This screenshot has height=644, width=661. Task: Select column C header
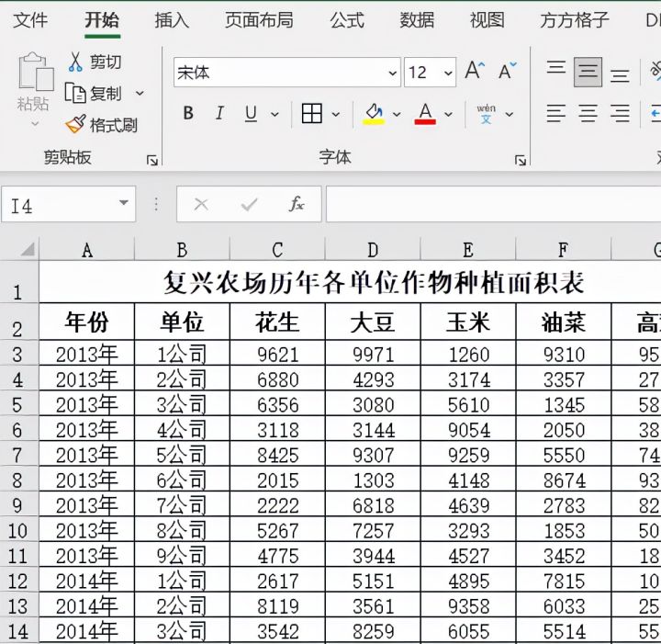point(277,250)
